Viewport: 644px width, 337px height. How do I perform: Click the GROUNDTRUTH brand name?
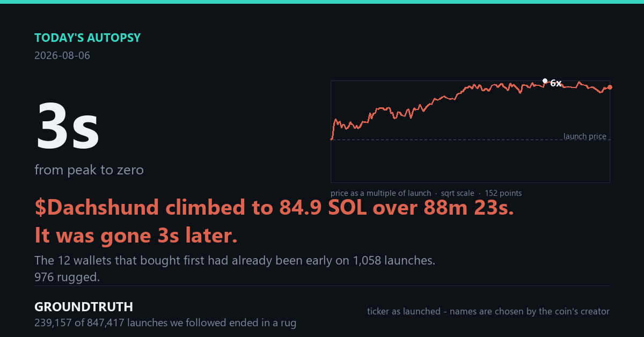[84, 307]
